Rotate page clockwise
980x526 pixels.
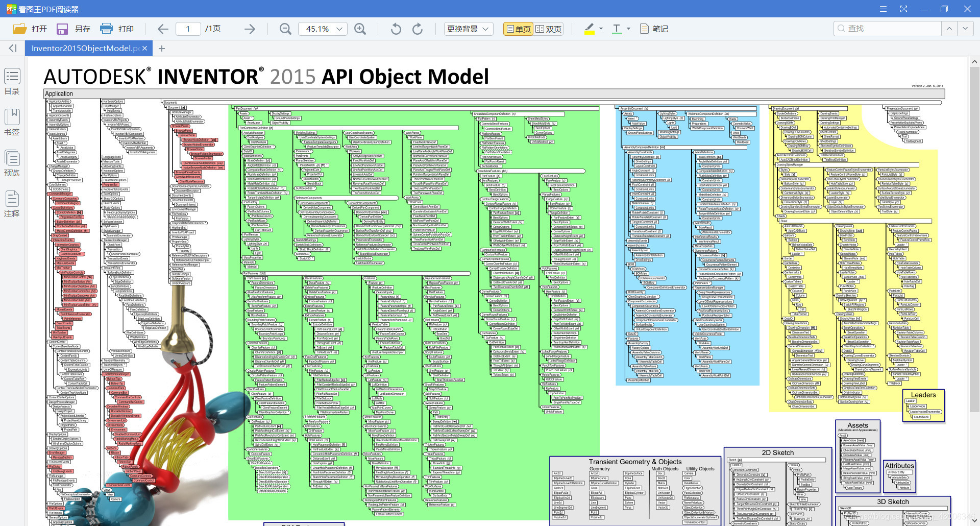pos(418,29)
